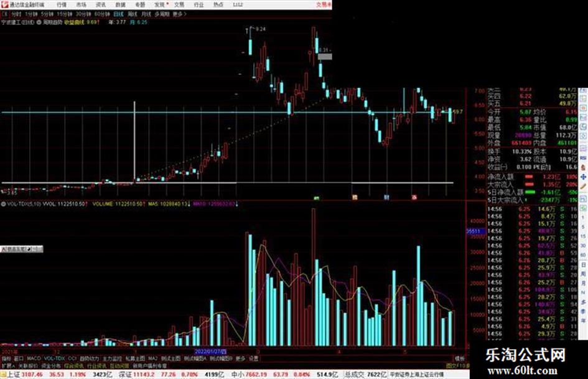Select the pencil drawing tool icon
Screen dimensions: 588x379
pos(583,186)
